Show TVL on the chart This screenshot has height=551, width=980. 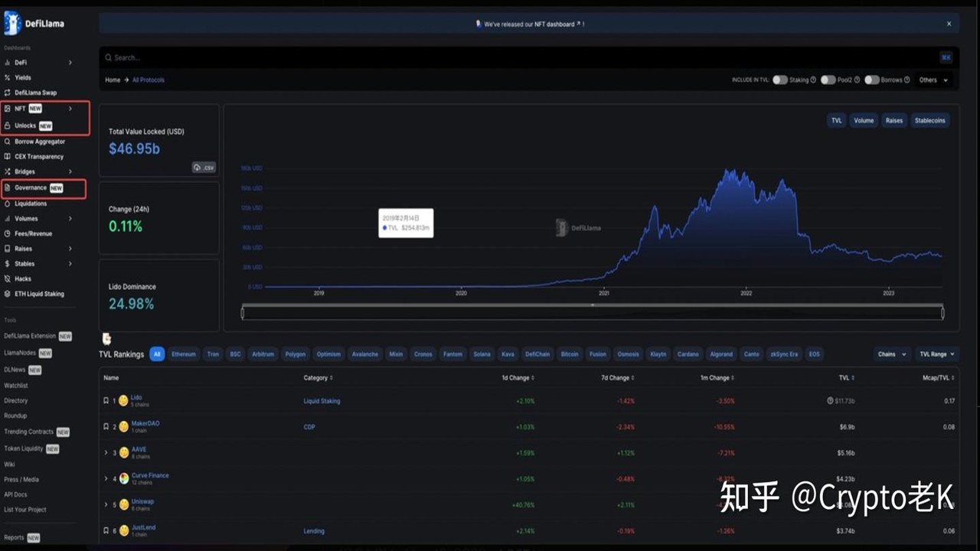click(836, 120)
